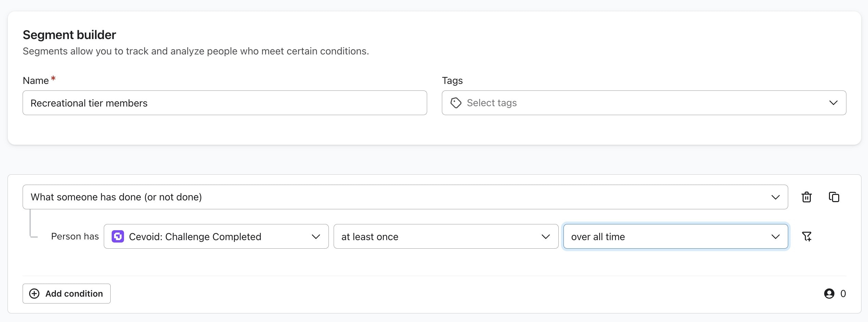Select the "What someone has done" option text
The image size is (868, 322).
tap(116, 197)
